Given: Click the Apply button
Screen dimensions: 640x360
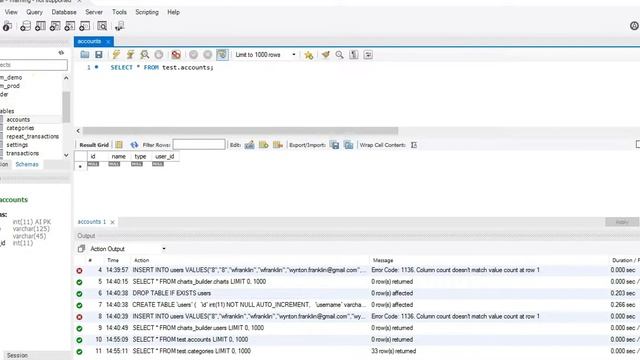Looking at the screenshot, I should (622, 222).
